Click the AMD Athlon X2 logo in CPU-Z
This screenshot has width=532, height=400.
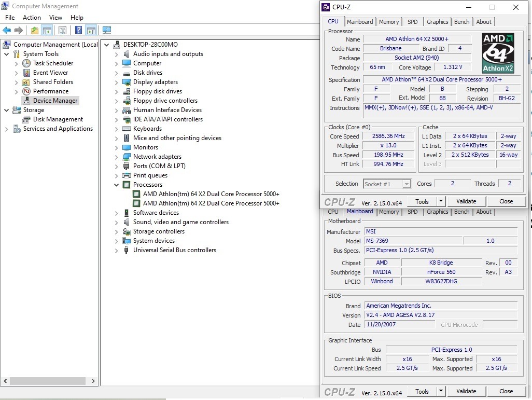pyautogui.click(x=498, y=53)
